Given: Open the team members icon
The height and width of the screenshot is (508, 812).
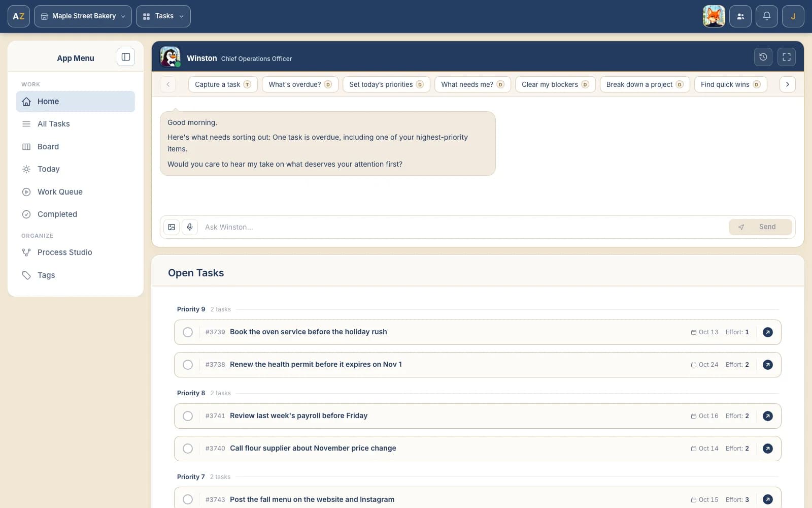Looking at the screenshot, I should click(740, 16).
